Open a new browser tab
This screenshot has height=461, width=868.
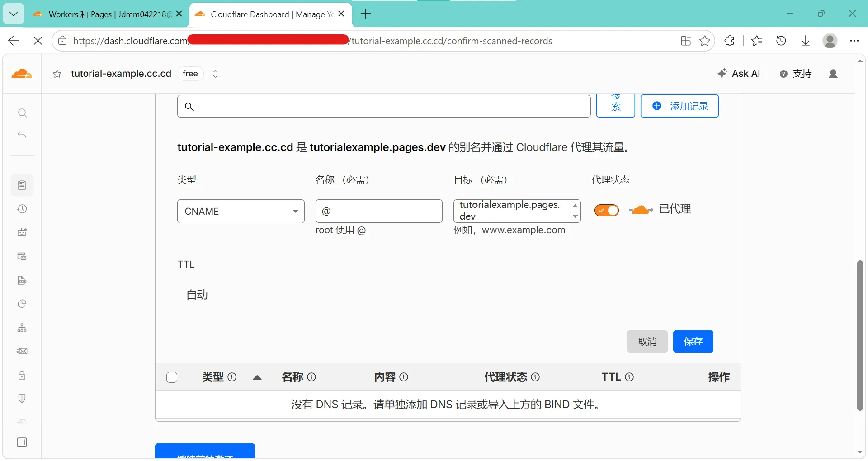click(x=366, y=14)
